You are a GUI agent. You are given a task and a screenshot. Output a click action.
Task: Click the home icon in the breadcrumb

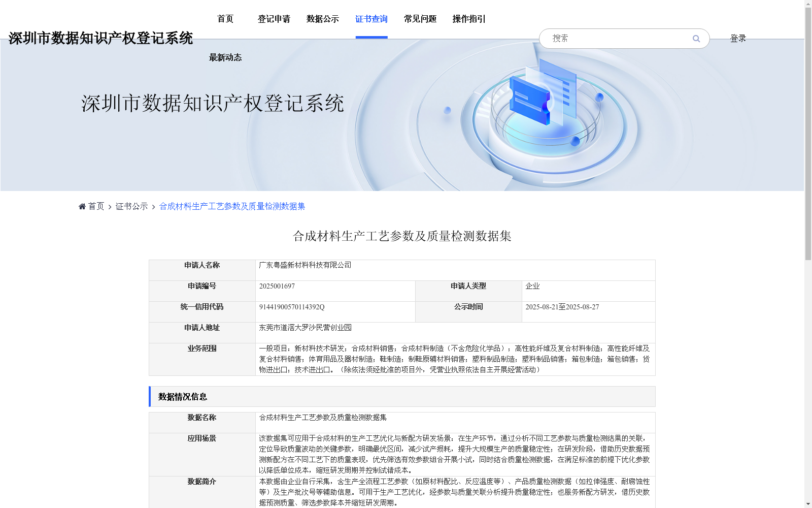(82, 206)
